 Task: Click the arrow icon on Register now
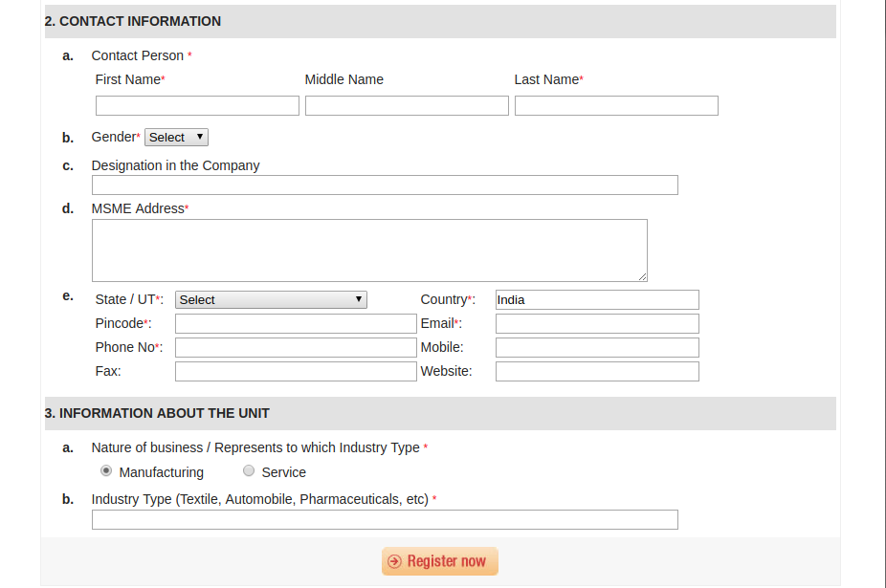click(x=394, y=561)
